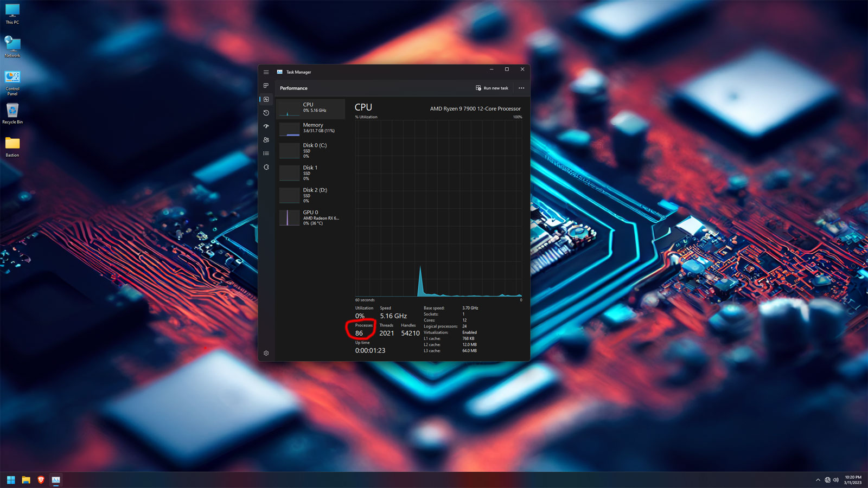This screenshot has height=488, width=868.
Task: Open the Processes page in the sidebar
Action: 266,85
